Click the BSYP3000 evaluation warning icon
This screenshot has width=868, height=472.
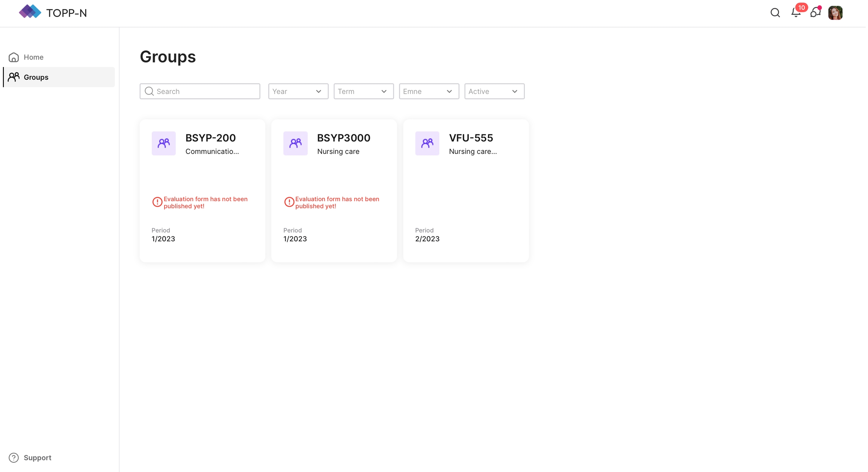point(289,202)
